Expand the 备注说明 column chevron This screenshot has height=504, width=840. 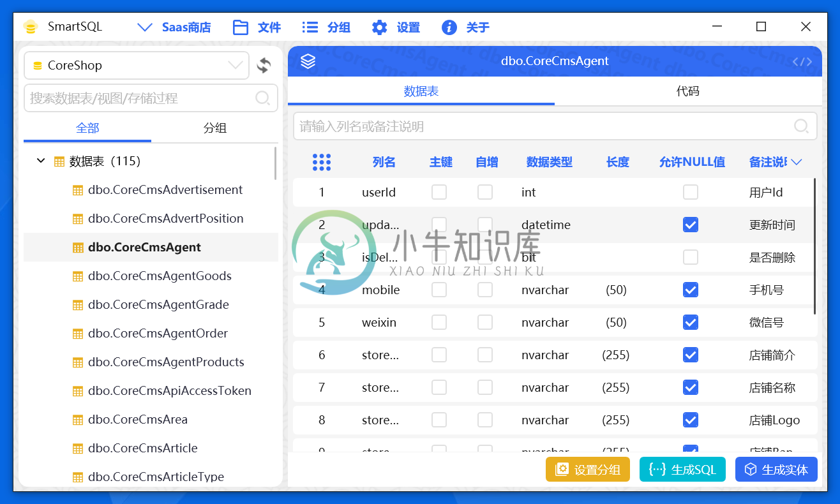point(796,162)
